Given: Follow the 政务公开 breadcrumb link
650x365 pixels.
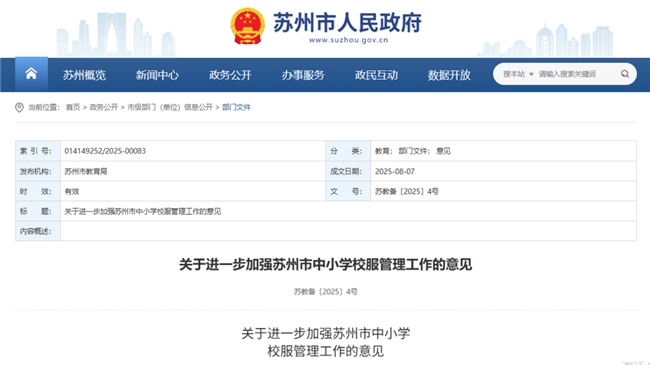Looking at the screenshot, I should (104, 107).
